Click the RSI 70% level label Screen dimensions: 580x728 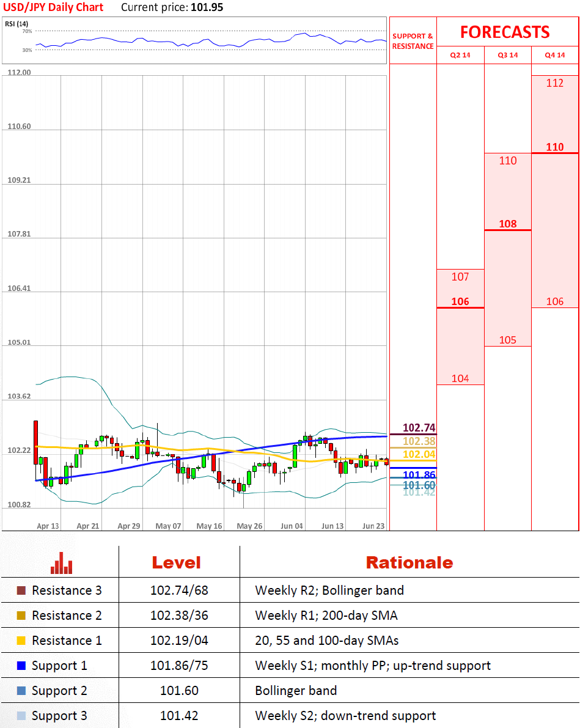(x=28, y=31)
